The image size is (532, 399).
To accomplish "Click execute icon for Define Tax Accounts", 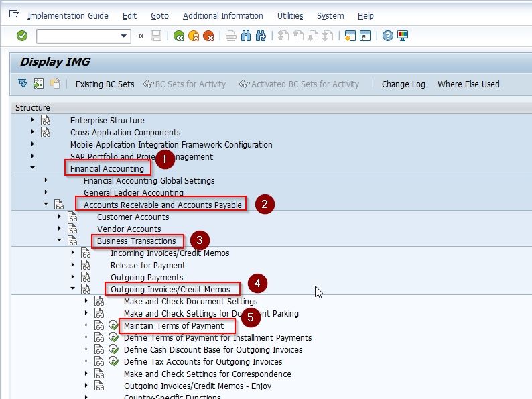I will pyautogui.click(x=113, y=361).
